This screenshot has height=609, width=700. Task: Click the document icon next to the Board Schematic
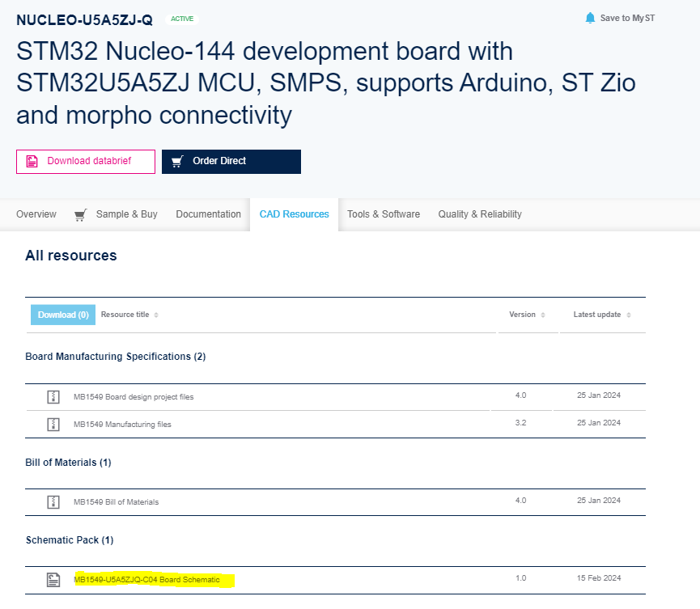point(53,579)
